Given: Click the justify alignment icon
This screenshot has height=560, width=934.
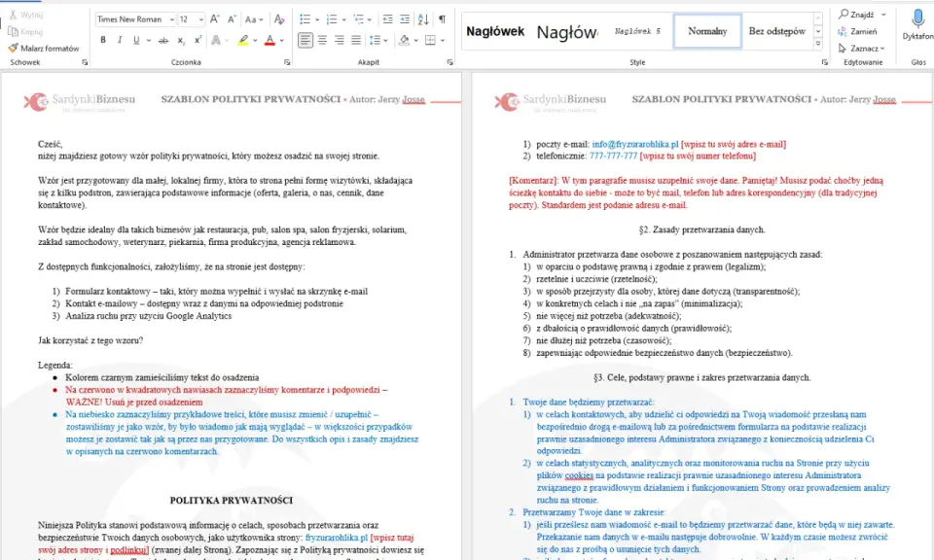Looking at the screenshot, I should click(356, 40).
